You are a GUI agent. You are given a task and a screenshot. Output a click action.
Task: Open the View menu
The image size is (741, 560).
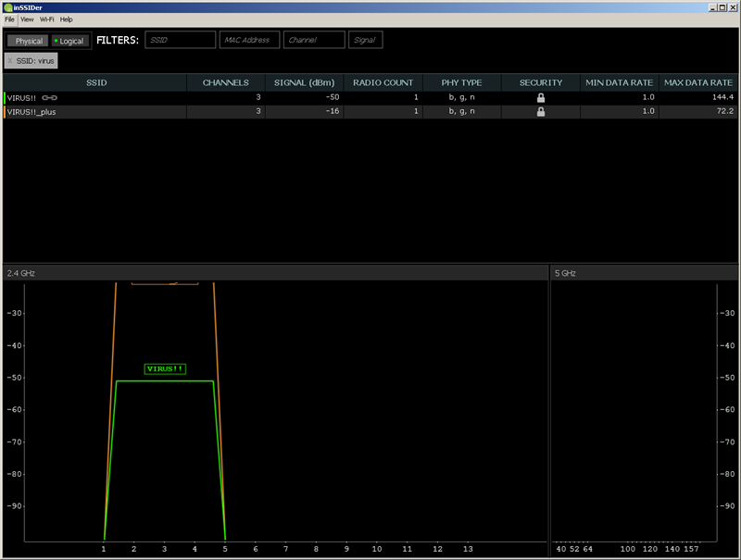[x=27, y=19]
